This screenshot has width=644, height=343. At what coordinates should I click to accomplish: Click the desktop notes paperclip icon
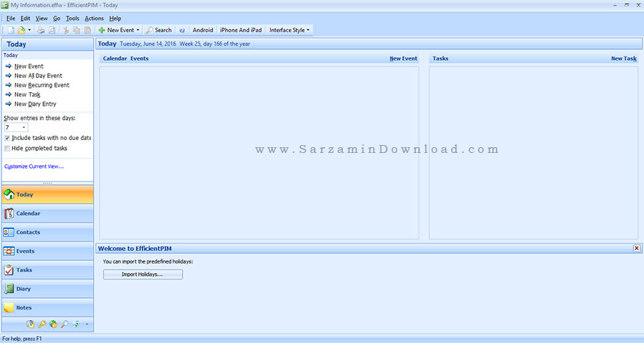click(30, 324)
